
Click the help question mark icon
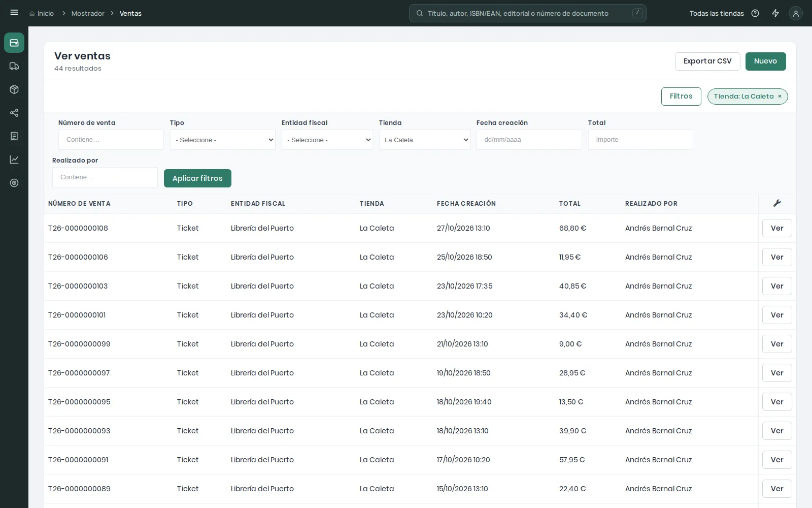755,13
